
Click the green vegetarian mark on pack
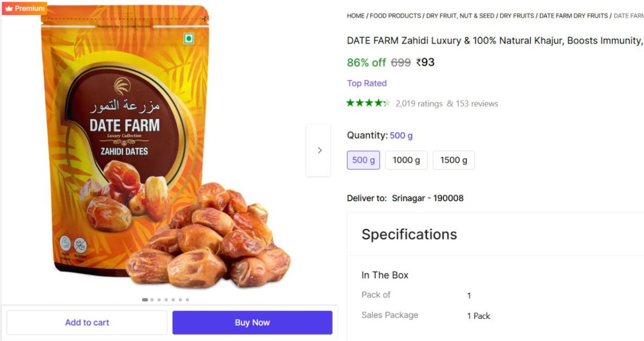(x=188, y=39)
